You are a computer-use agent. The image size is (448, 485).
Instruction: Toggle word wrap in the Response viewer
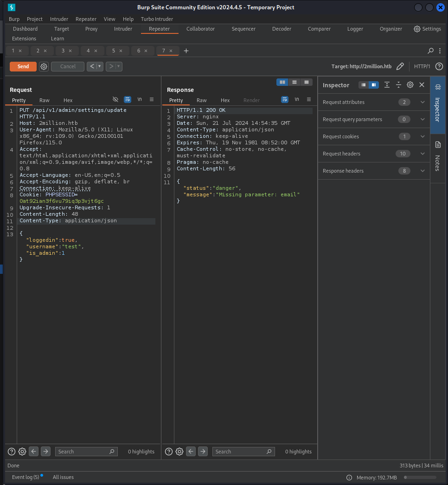click(285, 99)
